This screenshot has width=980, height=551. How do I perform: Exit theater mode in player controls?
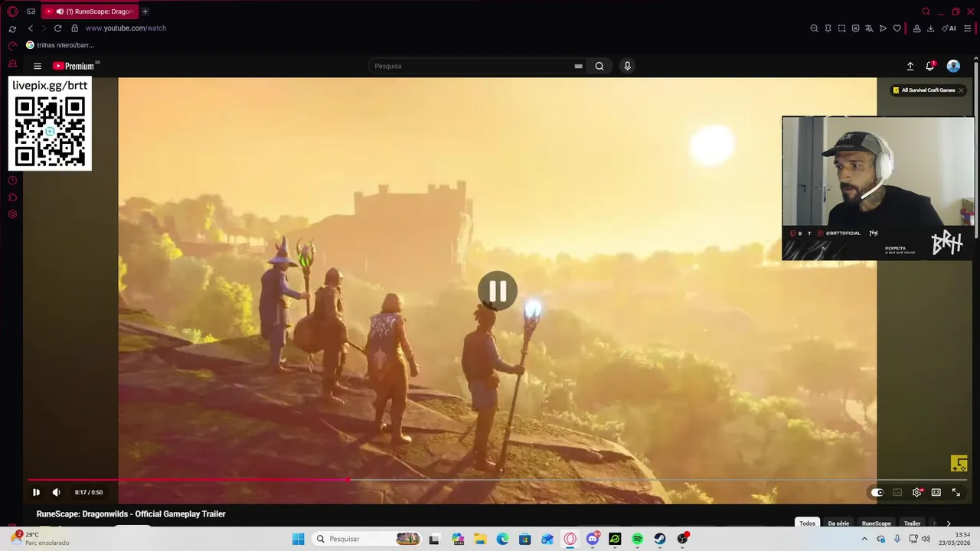tap(936, 492)
